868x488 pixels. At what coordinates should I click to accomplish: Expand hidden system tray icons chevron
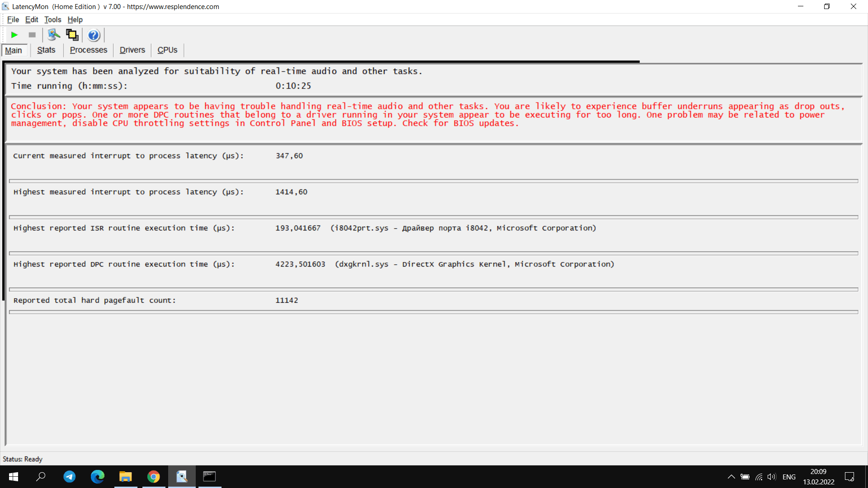point(731,477)
